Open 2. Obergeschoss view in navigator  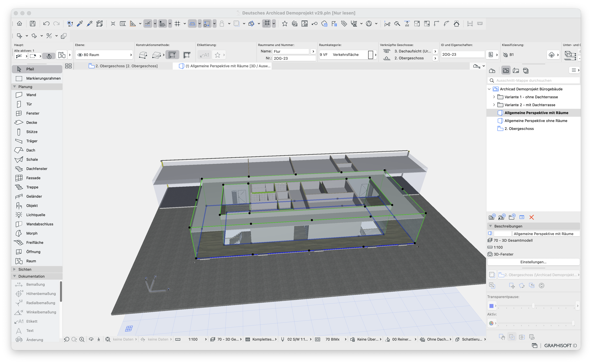pyautogui.click(x=519, y=129)
